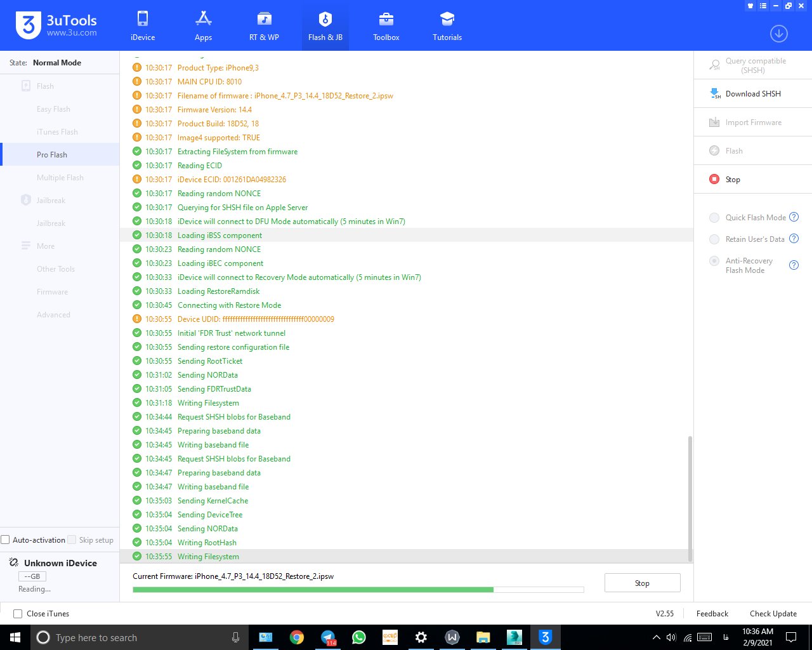Image resolution: width=812 pixels, height=650 pixels.
Task: Click Query compatible (SHSH) label
Action: click(x=756, y=65)
